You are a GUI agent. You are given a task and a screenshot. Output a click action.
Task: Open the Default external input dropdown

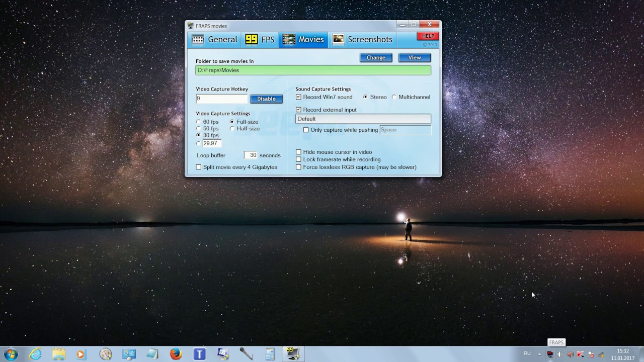tap(363, 119)
